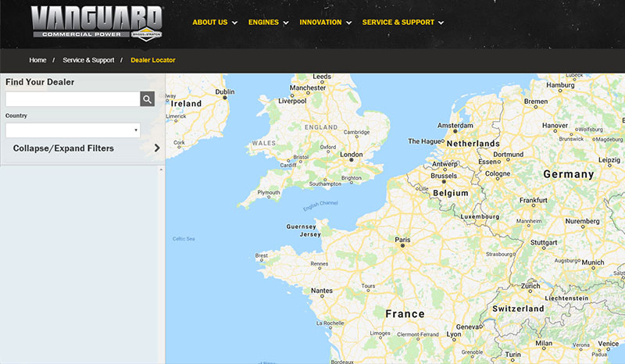625x364 pixels.
Task: Open the Service & Support menu
Action: 398,23
